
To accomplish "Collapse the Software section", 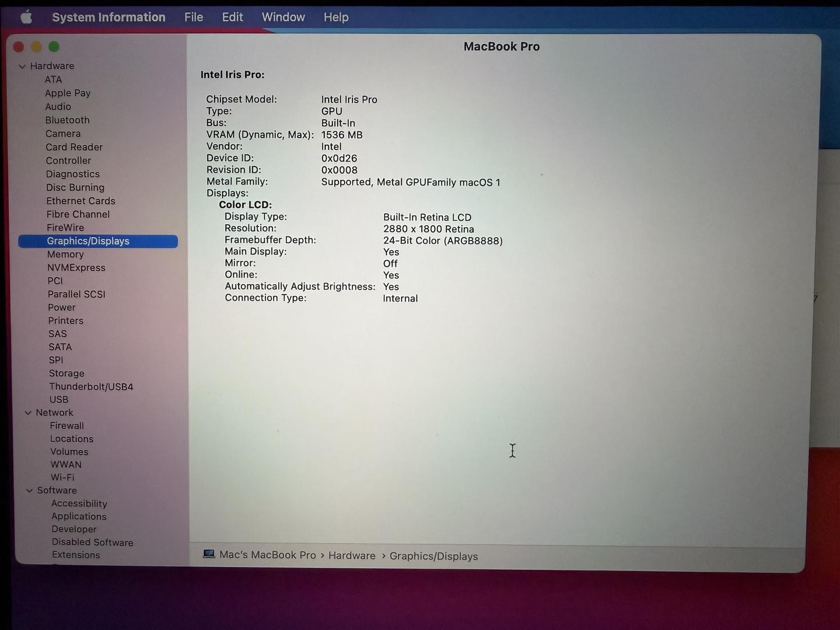I will click(29, 491).
